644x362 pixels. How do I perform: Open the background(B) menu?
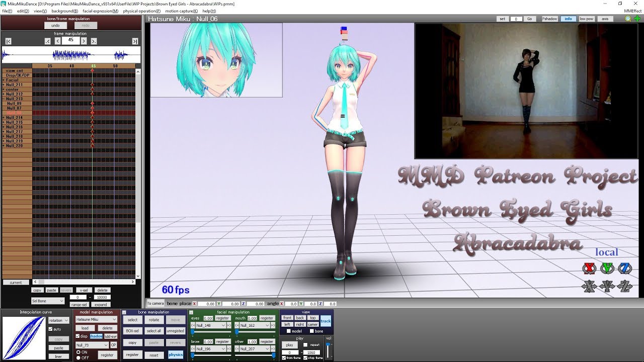(64, 11)
